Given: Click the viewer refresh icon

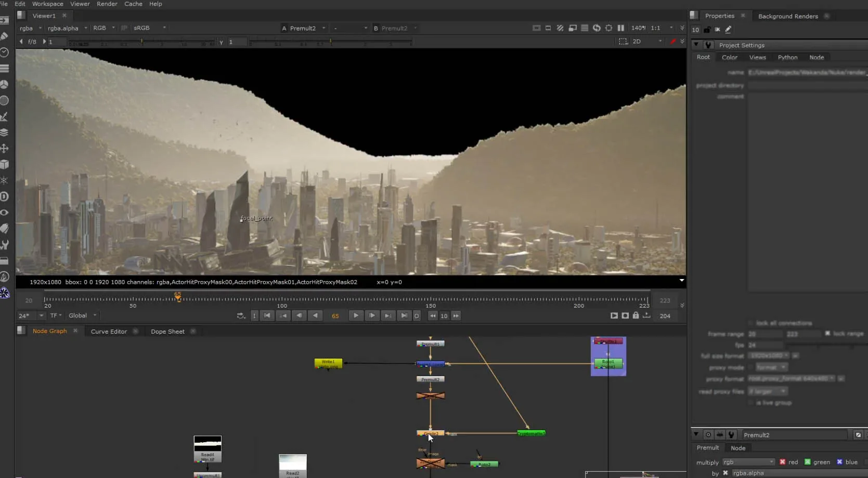Looking at the screenshot, I should [597, 28].
